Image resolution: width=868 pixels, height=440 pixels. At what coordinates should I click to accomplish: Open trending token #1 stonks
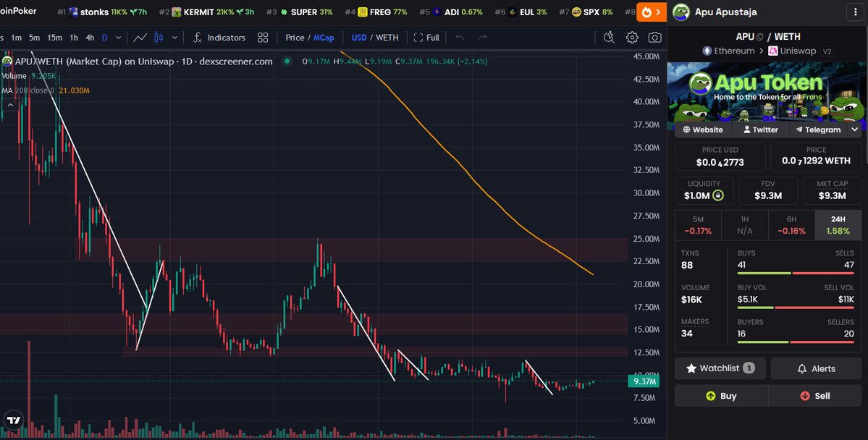(x=102, y=12)
